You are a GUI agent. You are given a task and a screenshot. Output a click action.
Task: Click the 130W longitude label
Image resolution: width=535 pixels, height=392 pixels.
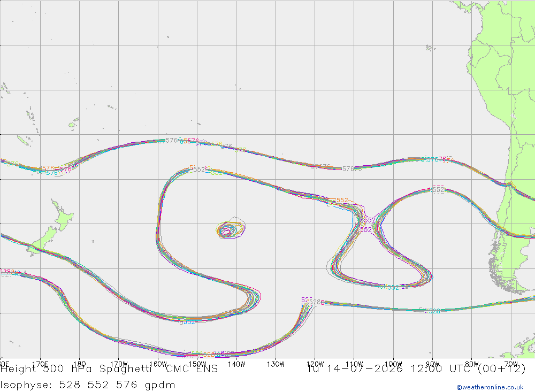click(x=276, y=364)
